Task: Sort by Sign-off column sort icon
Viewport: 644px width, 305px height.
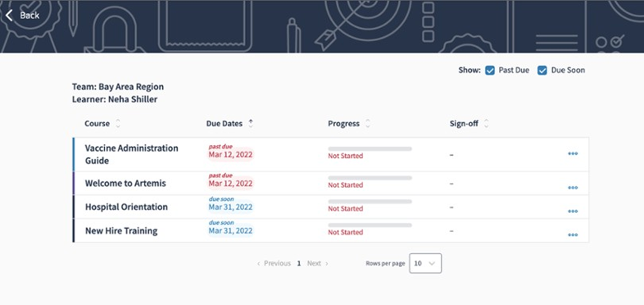Action: (486, 124)
